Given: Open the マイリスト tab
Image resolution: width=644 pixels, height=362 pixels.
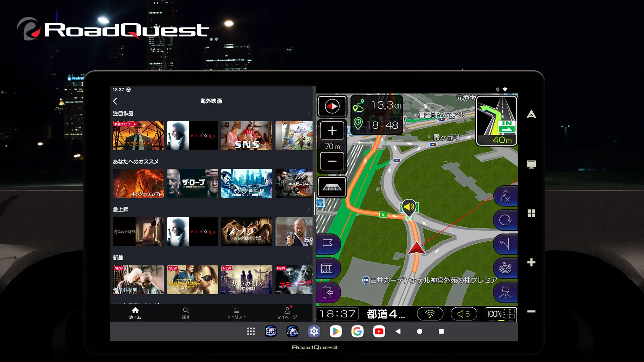Looking at the screenshot, I should click(x=236, y=313).
